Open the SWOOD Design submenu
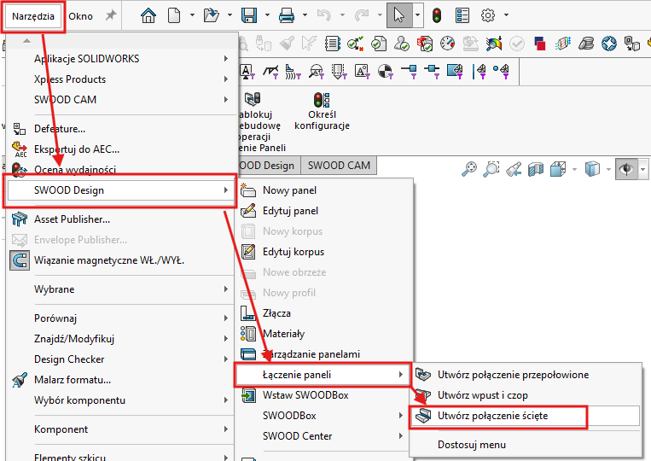Image resolution: width=651 pixels, height=461 pixels. [120, 190]
